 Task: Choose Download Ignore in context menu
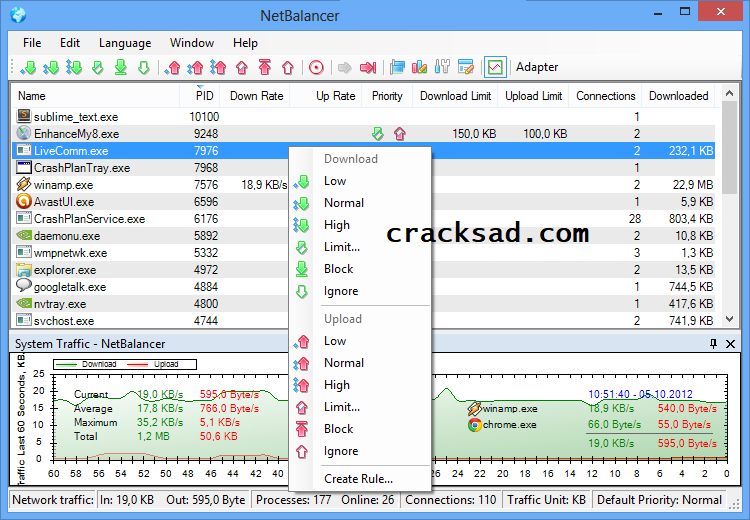(360, 291)
